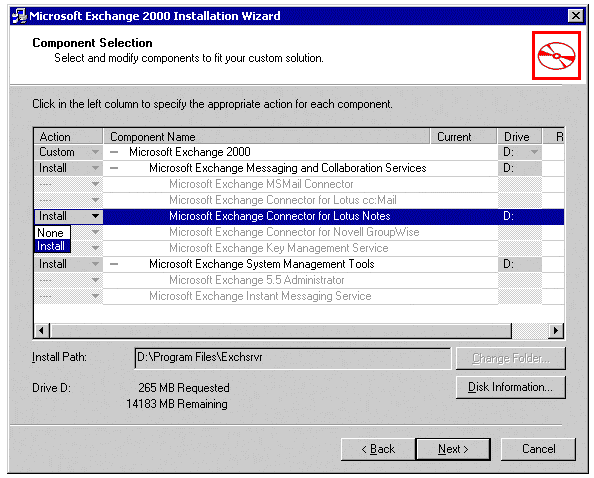Screen dimensions: 594x478
Task: Open Drive dropdown for Microsoft Exchange 2000
Action: tap(534, 152)
